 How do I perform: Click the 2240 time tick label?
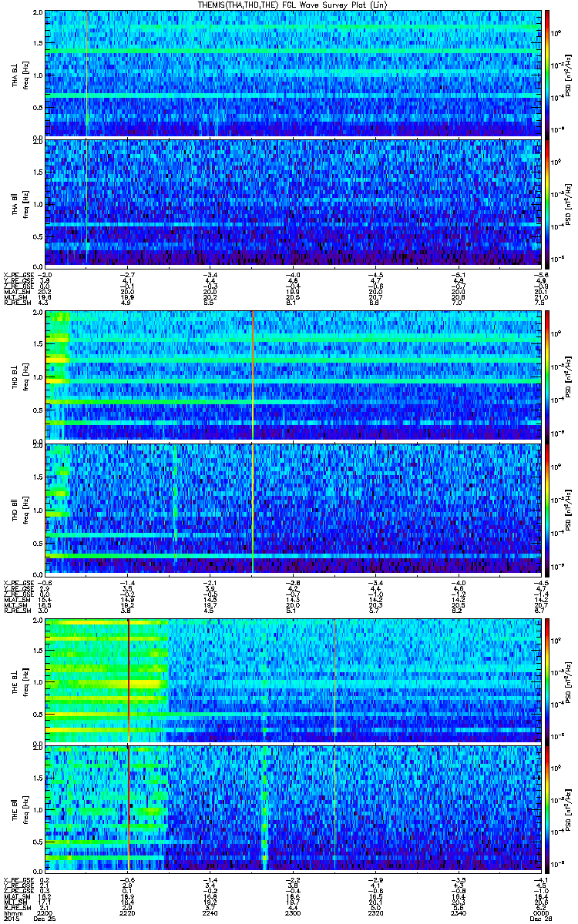pos(210,912)
